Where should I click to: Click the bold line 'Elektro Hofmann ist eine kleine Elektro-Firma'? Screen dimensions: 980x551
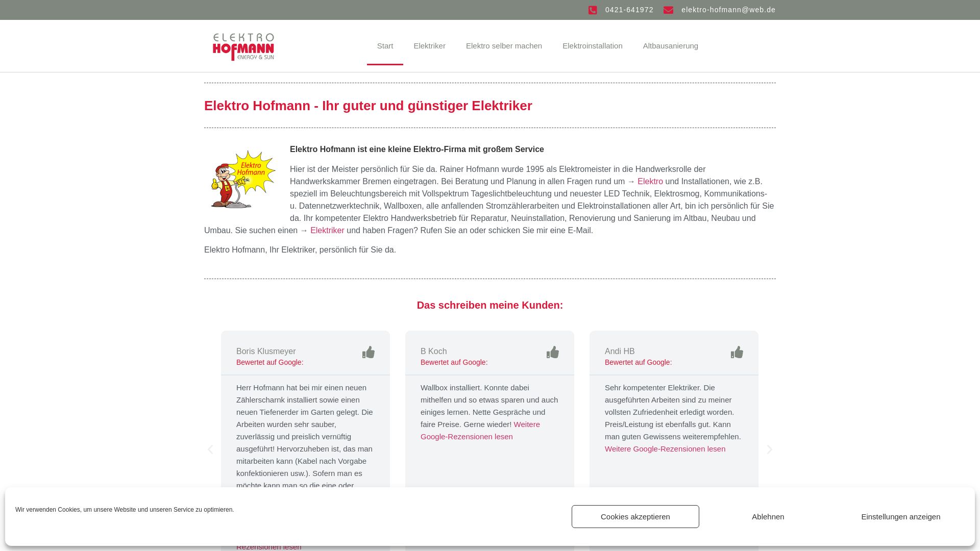(x=417, y=149)
